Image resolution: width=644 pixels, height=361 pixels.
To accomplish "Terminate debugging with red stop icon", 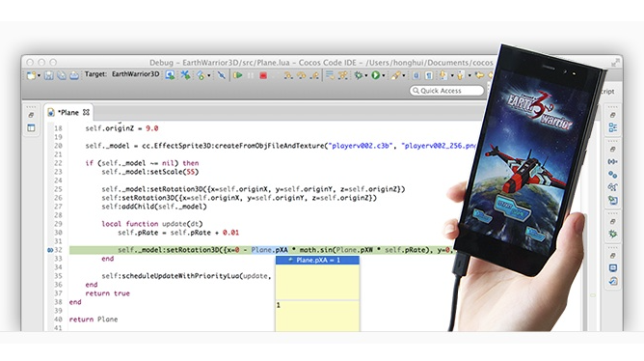I will tap(263, 75).
